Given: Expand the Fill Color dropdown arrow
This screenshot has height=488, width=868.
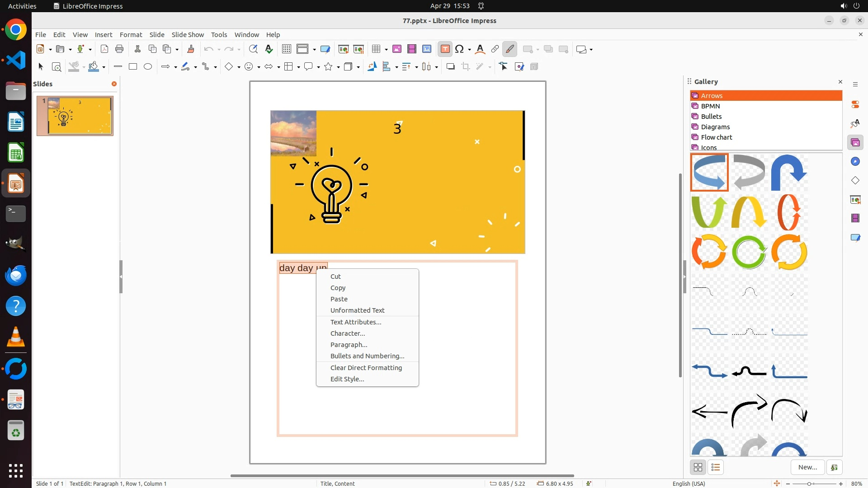Looking at the screenshot, I should (104, 67).
